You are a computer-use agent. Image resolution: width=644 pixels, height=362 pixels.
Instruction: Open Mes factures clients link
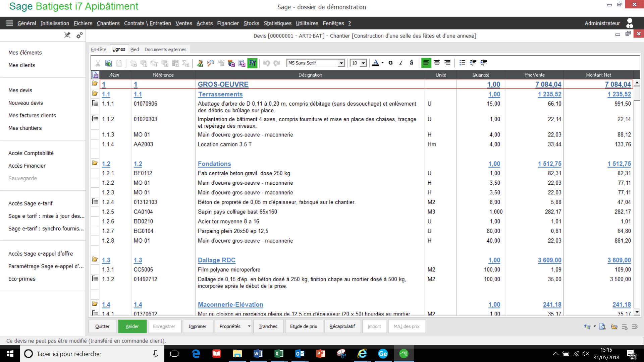click(x=32, y=115)
